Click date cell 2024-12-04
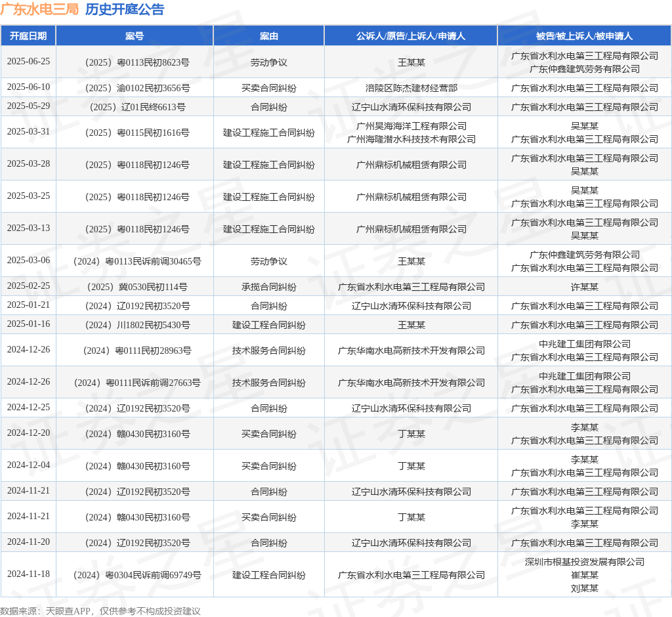This screenshot has width=672, height=617. coord(28,465)
